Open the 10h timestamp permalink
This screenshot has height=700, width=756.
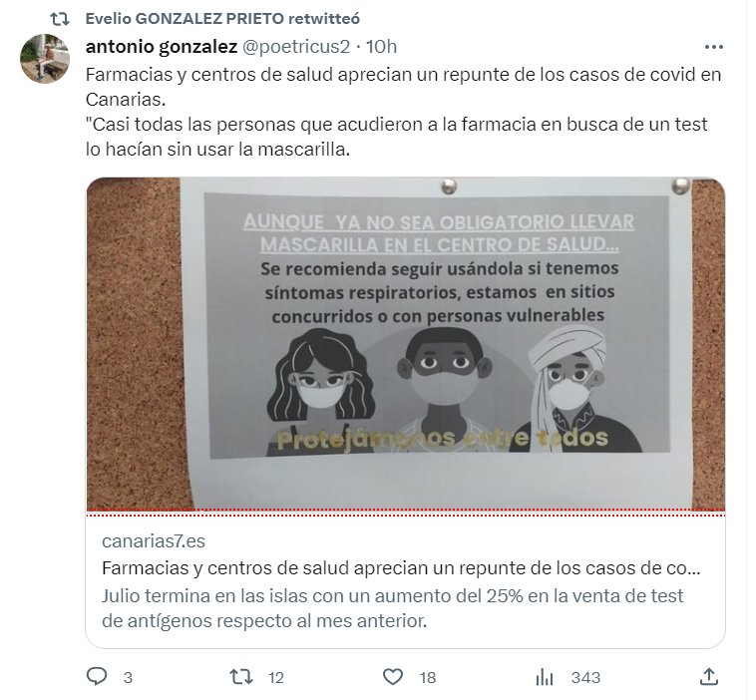click(381, 47)
